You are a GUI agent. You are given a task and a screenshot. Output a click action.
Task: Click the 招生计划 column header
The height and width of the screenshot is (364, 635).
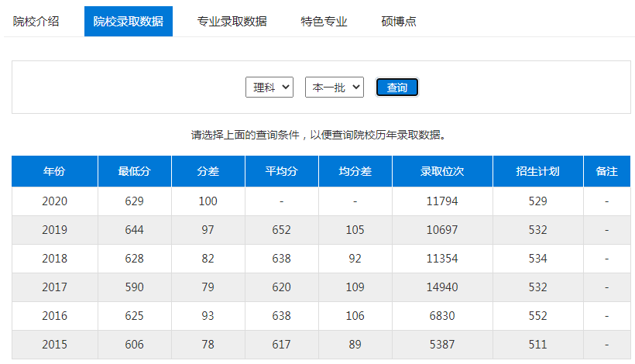click(537, 171)
